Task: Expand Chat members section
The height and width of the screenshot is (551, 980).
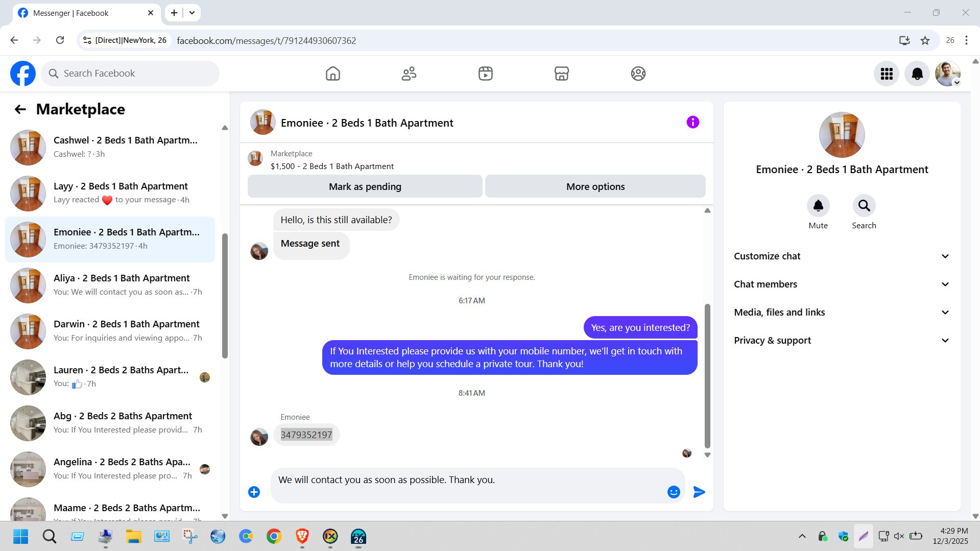Action: coord(842,284)
